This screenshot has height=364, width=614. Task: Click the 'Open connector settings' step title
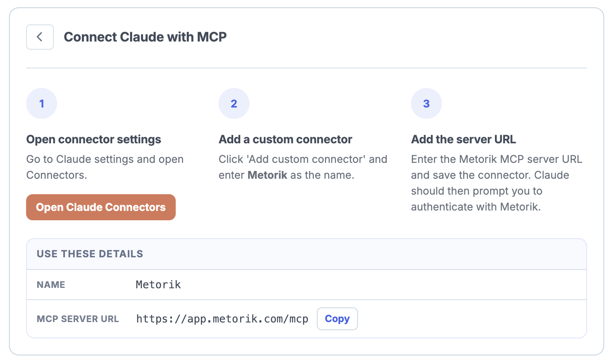coord(94,139)
